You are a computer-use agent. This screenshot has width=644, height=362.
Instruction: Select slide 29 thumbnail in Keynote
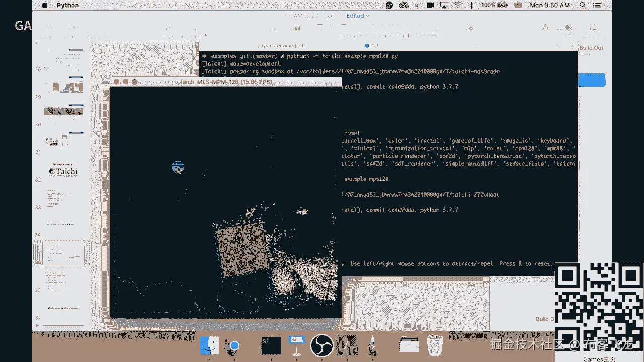tap(63, 86)
